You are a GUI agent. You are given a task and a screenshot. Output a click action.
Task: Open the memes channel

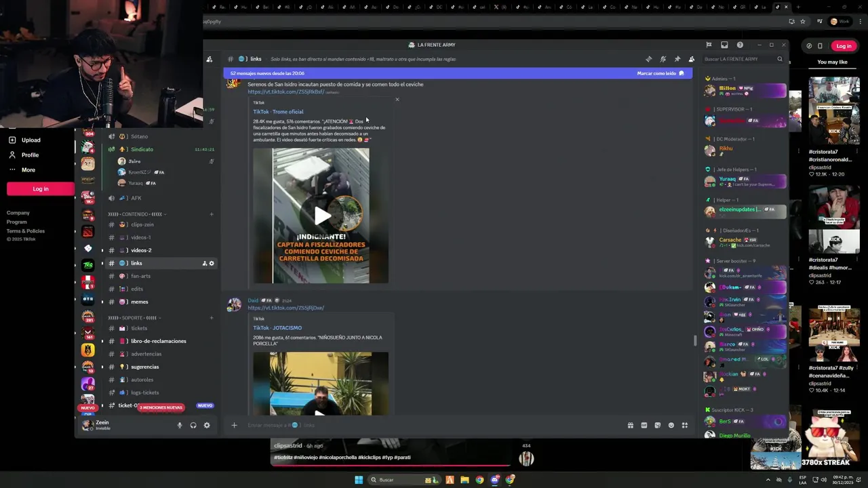(x=161, y=302)
